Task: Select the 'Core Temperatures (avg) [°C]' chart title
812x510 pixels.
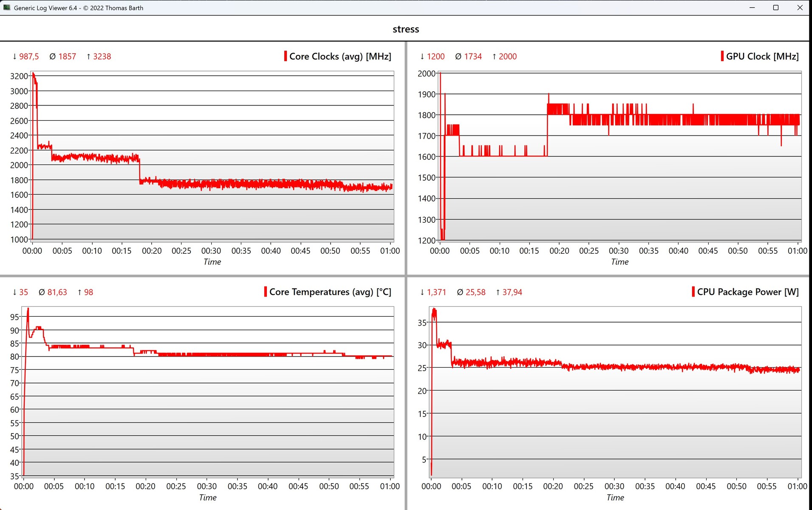Action: tap(330, 292)
